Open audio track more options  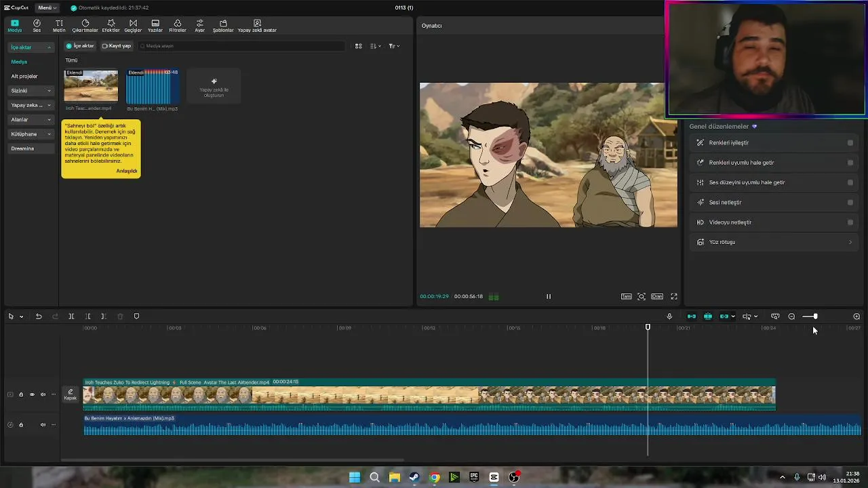click(x=52, y=425)
